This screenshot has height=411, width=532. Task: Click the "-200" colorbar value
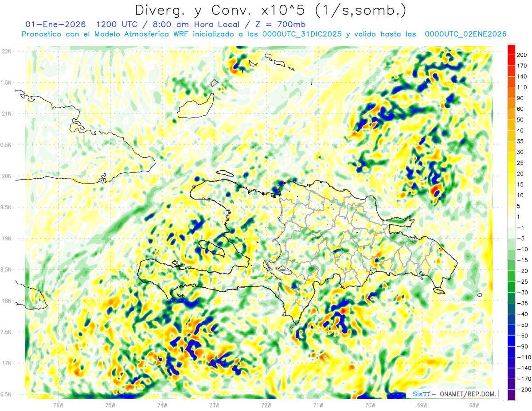[x=524, y=390]
